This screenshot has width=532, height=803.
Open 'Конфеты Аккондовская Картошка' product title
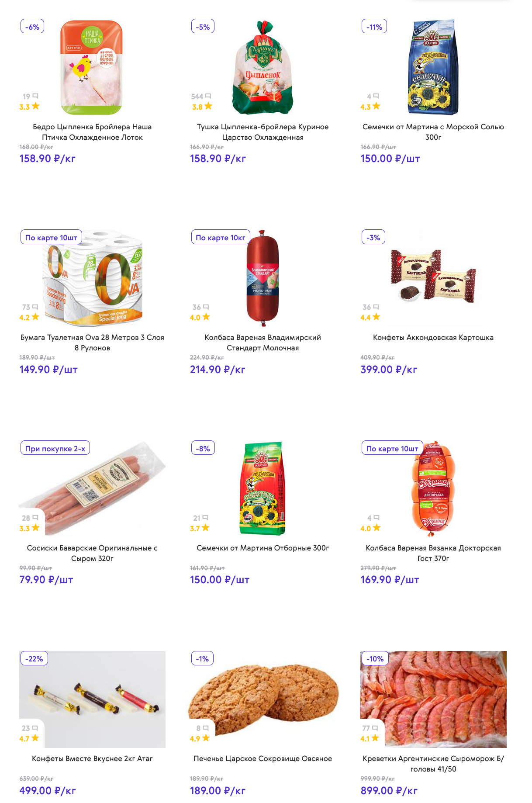(x=433, y=337)
